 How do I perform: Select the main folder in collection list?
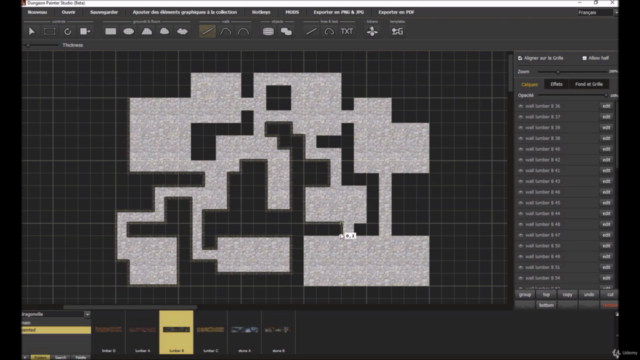(x=56, y=322)
